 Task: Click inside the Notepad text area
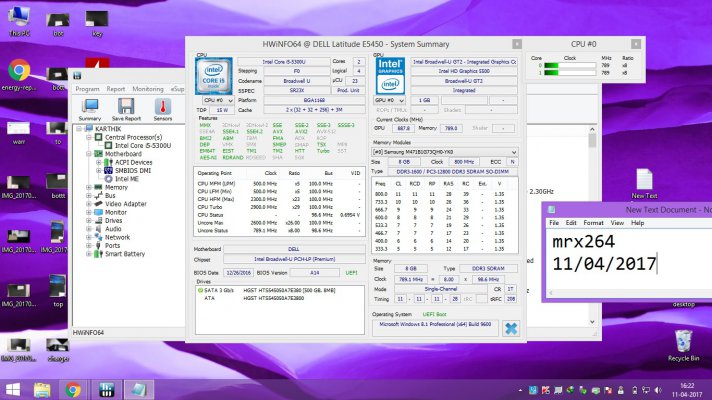click(629, 258)
